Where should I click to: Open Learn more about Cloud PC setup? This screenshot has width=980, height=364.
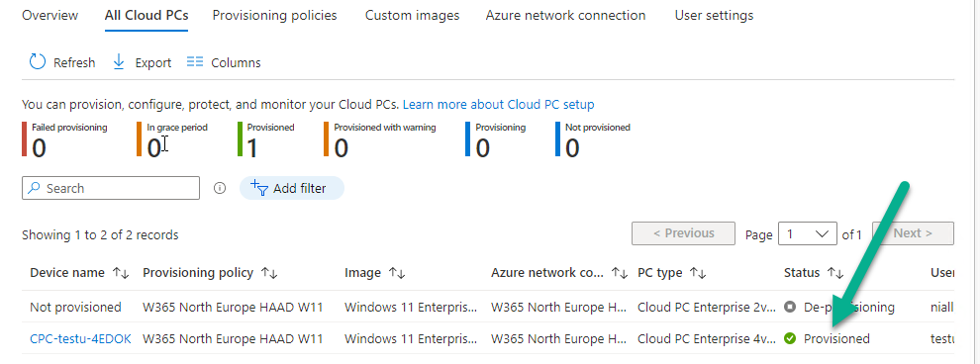click(x=498, y=104)
